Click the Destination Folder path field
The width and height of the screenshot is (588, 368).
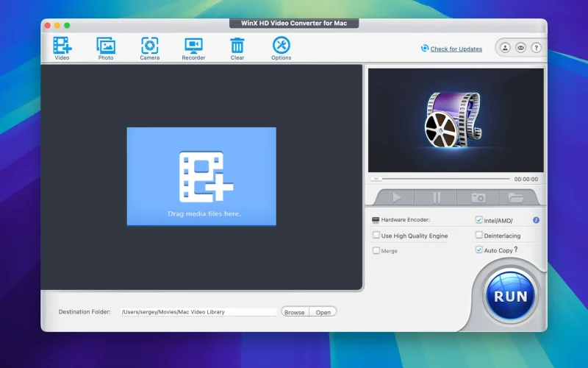pyautogui.click(x=198, y=311)
